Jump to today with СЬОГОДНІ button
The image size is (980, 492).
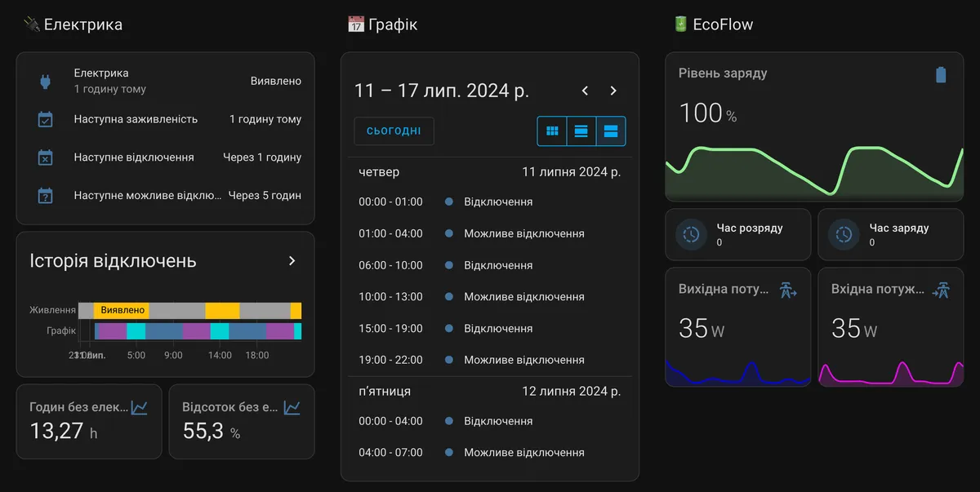coord(394,131)
